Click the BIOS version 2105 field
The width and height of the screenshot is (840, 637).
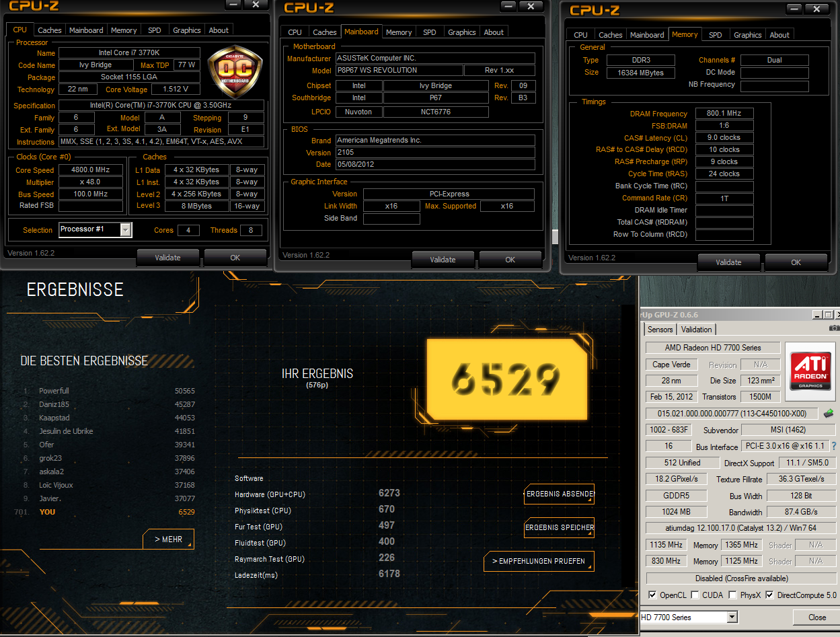tap(434, 153)
